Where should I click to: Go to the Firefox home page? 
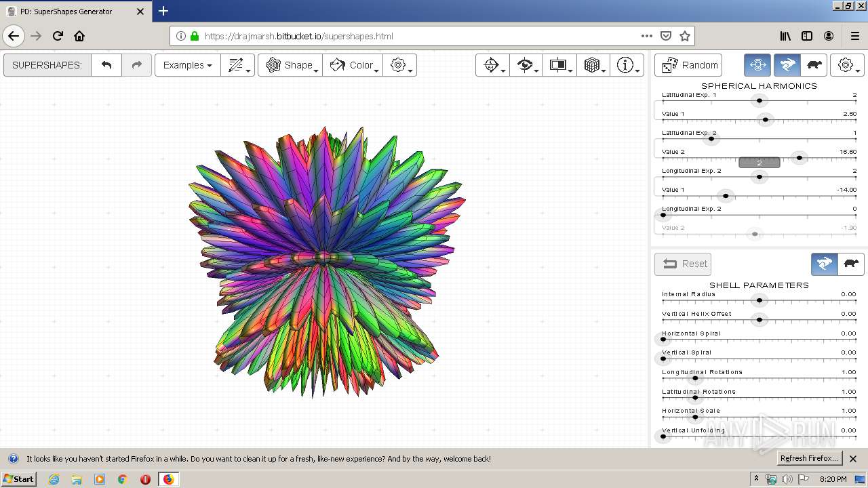(79, 36)
